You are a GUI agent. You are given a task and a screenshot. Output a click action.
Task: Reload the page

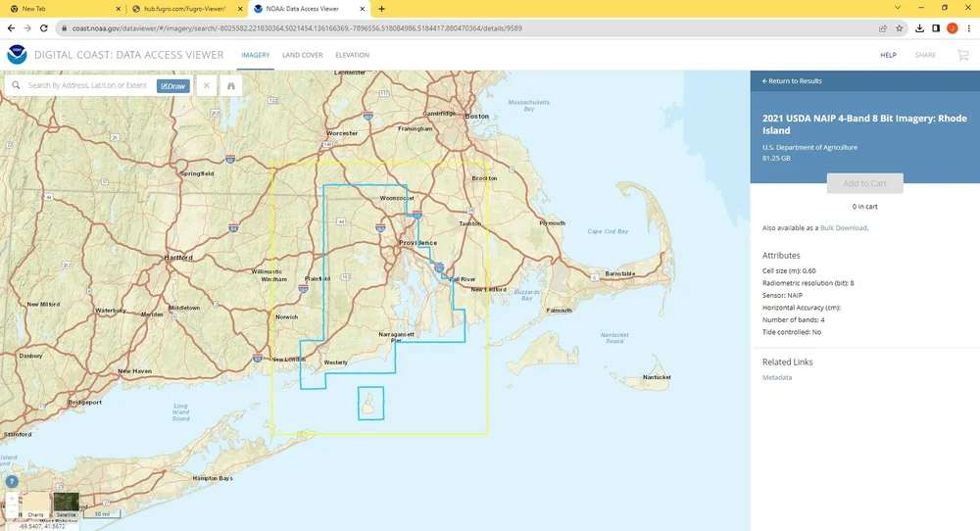44,28
